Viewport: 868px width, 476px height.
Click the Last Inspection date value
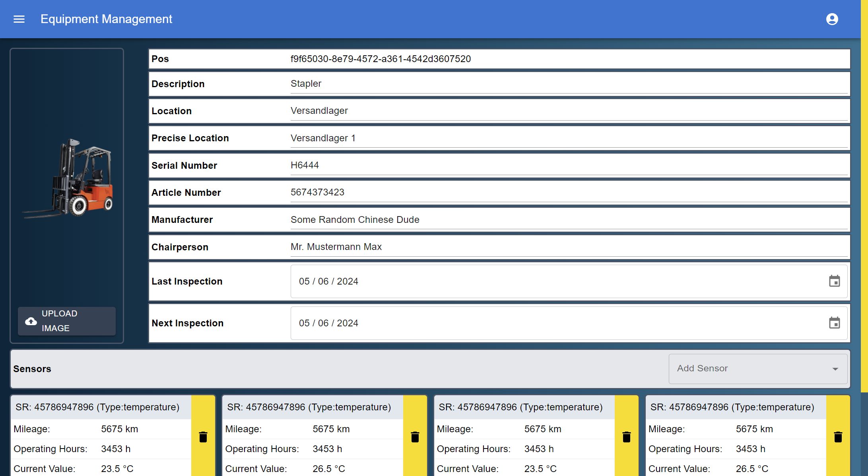pyautogui.click(x=328, y=281)
